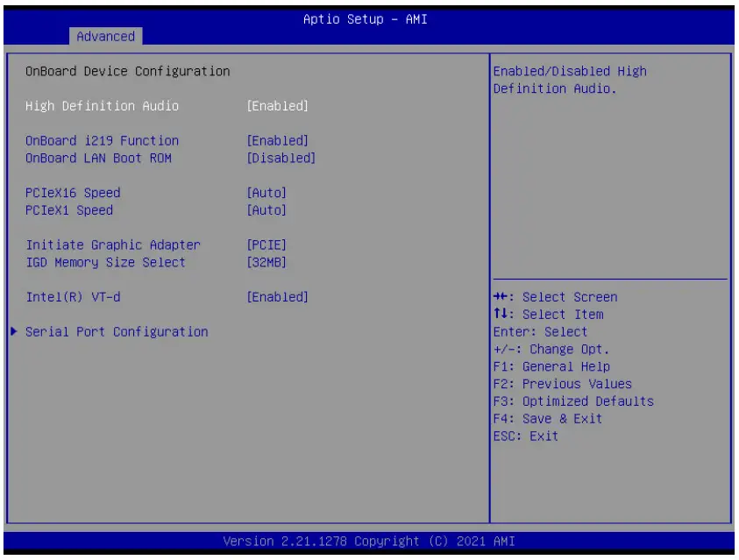Change High Definition Audio [Enabled] value
Image resolution: width=739 pixels, height=560 pixels.
tap(278, 106)
